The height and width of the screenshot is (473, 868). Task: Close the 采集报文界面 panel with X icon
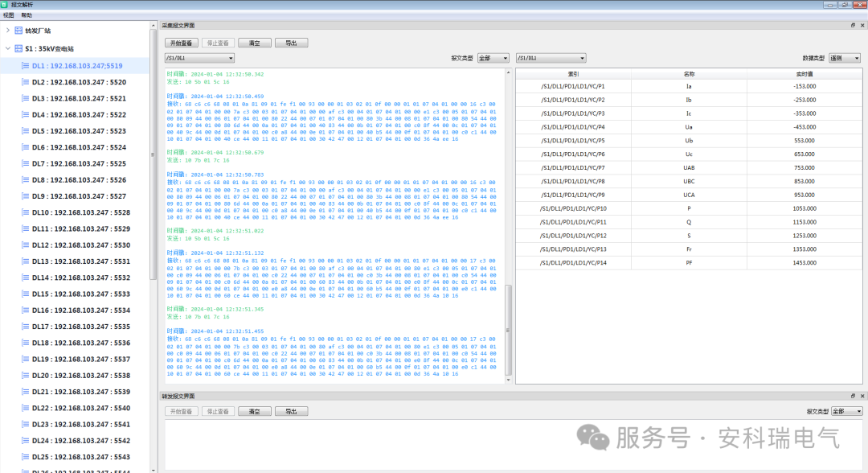click(862, 26)
